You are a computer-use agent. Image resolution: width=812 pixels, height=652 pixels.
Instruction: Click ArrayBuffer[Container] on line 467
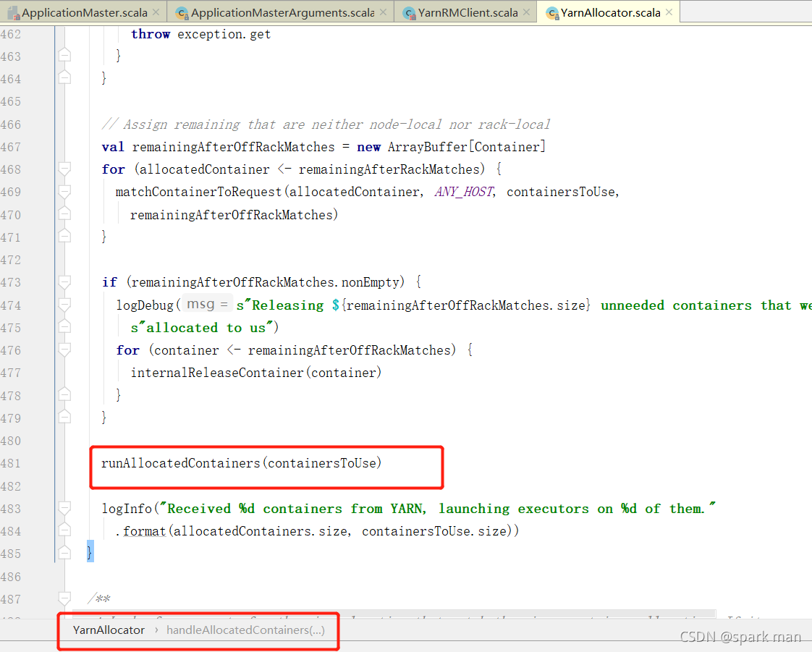(x=467, y=147)
